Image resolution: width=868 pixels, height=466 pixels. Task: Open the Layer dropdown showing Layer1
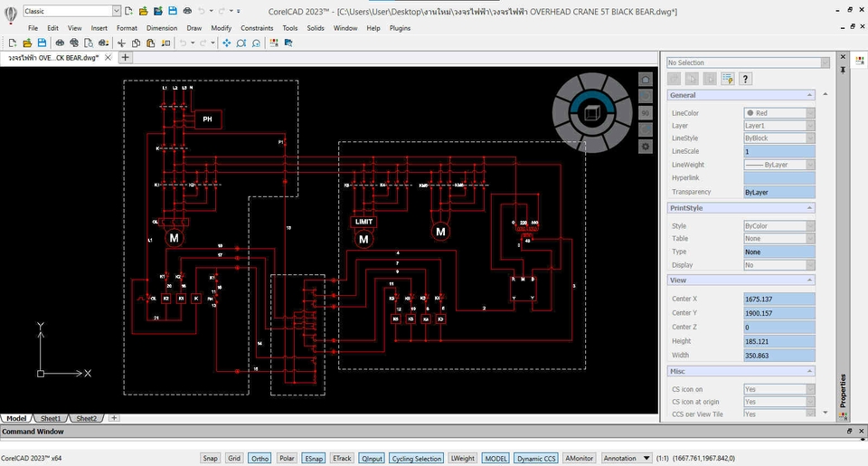click(x=810, y=126)
